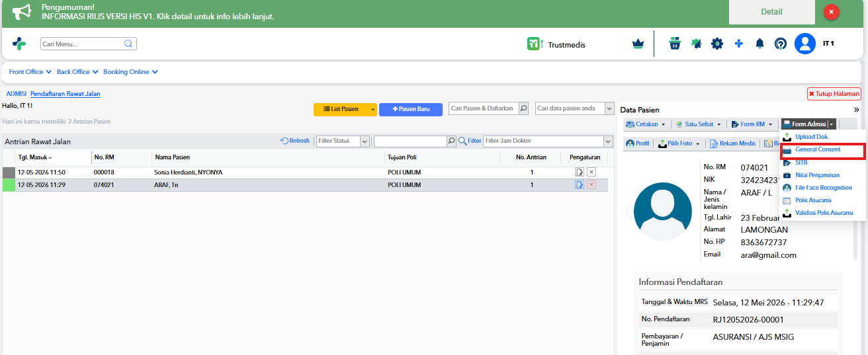Open the help support headset icon
This screenshot has width=868, height=355.
781,44
